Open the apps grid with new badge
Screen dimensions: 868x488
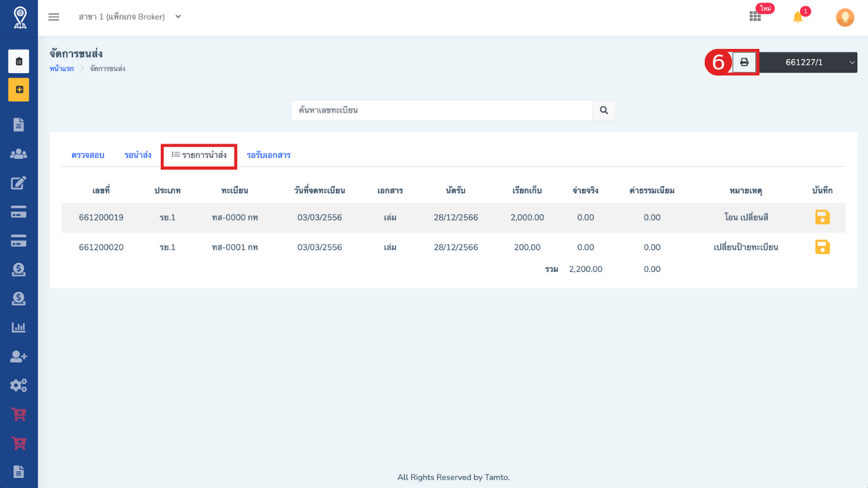755,17
